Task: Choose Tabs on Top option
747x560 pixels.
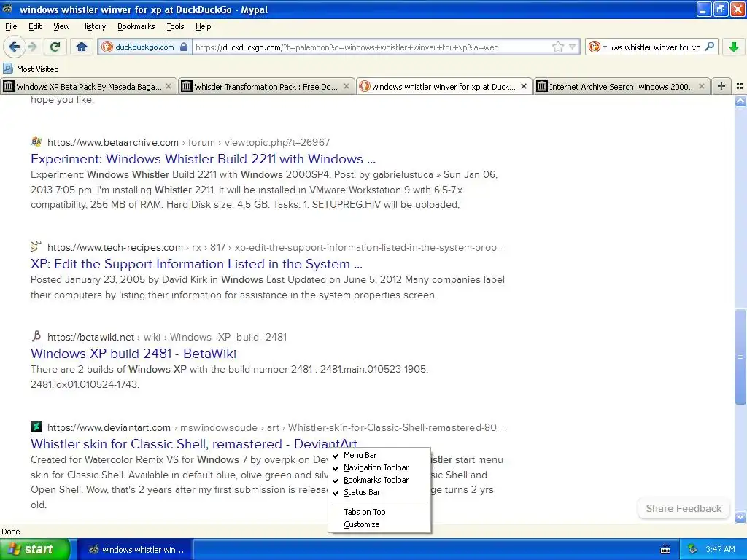Action: click(379, 512)
